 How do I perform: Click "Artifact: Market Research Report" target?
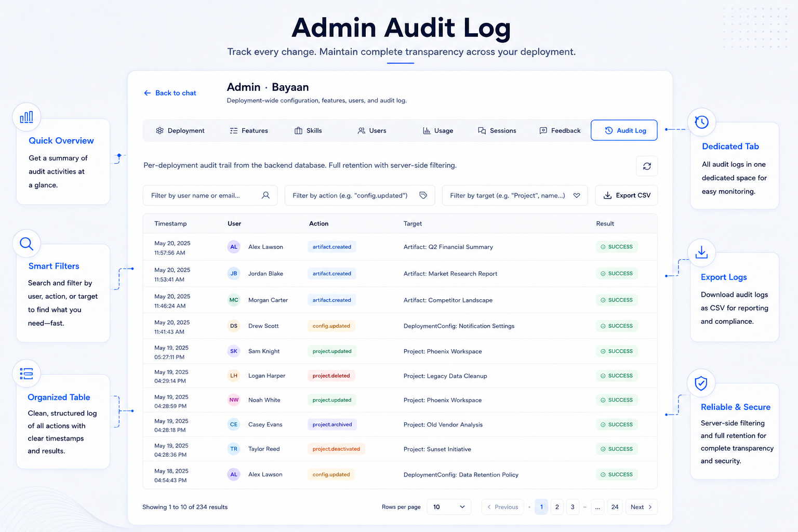tap(450, 273)
